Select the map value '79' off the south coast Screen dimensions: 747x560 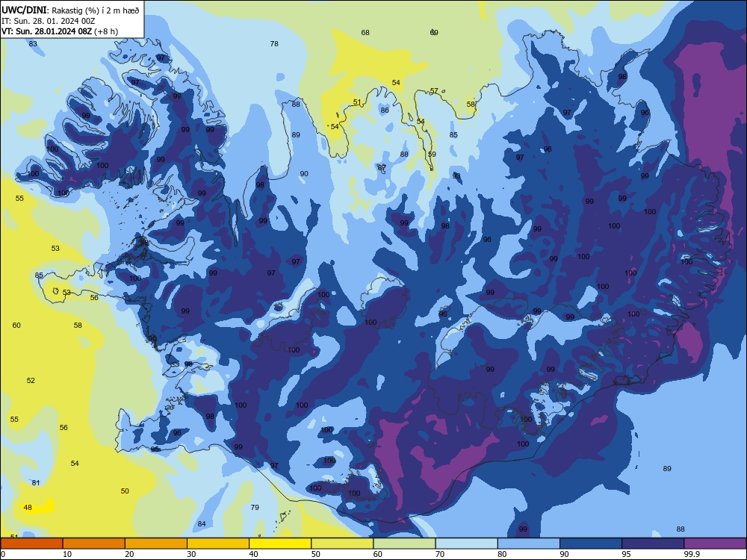pyautogui.click(x=255, y=508)
